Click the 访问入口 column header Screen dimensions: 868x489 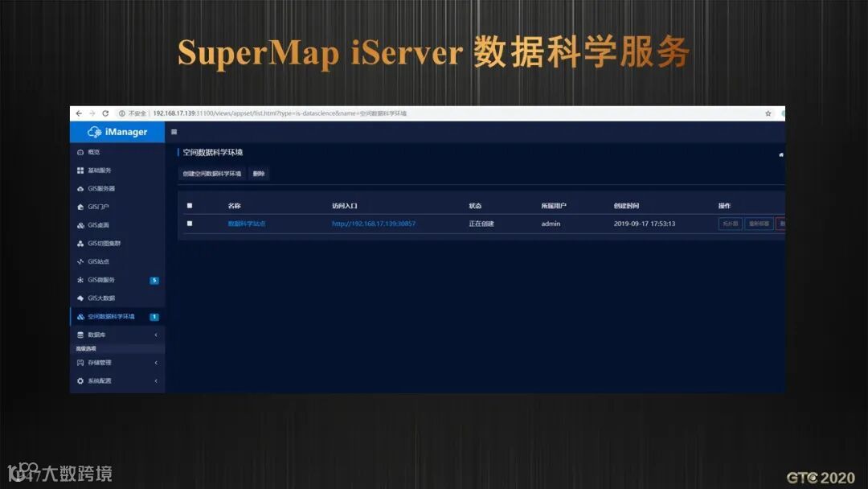coord(344,205)
